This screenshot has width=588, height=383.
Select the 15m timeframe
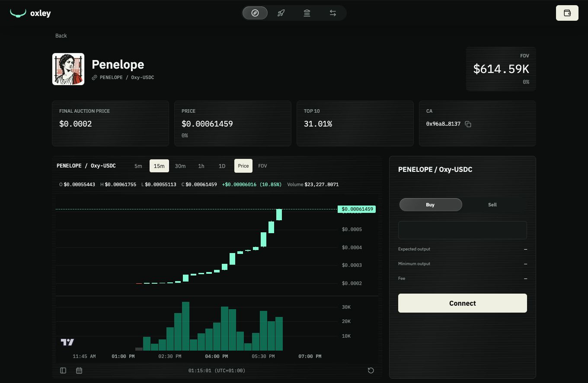click(x=159, y=166)
